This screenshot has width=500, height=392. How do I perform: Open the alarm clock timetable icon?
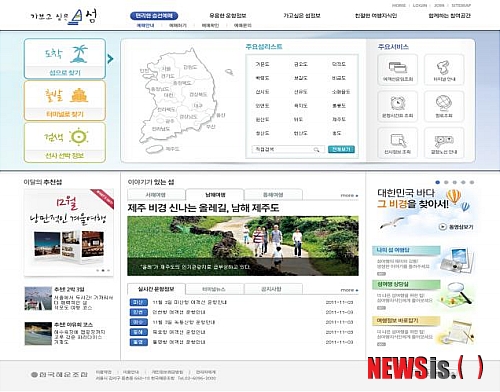coord(397,103)
